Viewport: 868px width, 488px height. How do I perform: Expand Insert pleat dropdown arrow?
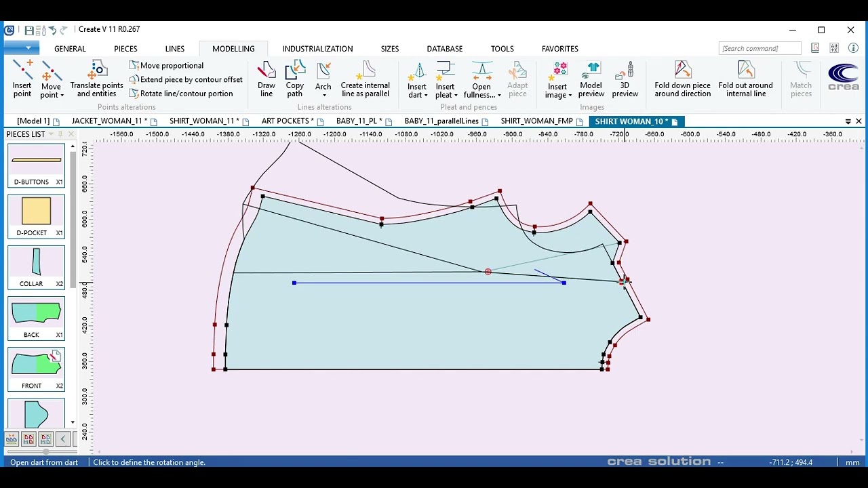tap(456, 96)
